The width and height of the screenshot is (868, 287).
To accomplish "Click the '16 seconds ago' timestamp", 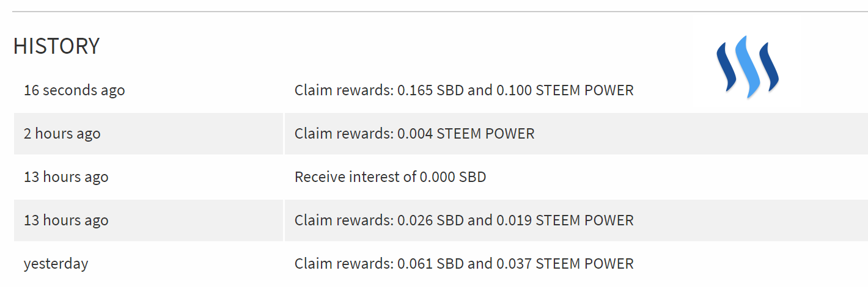I will [x=74, y=90].
